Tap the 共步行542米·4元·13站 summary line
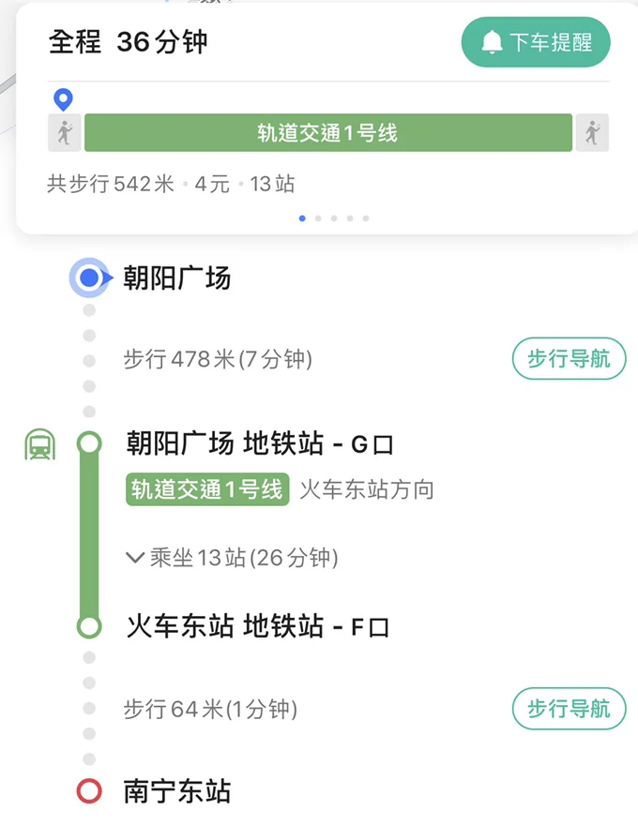Viewport: 638px width, 840px height. [169, 184]
